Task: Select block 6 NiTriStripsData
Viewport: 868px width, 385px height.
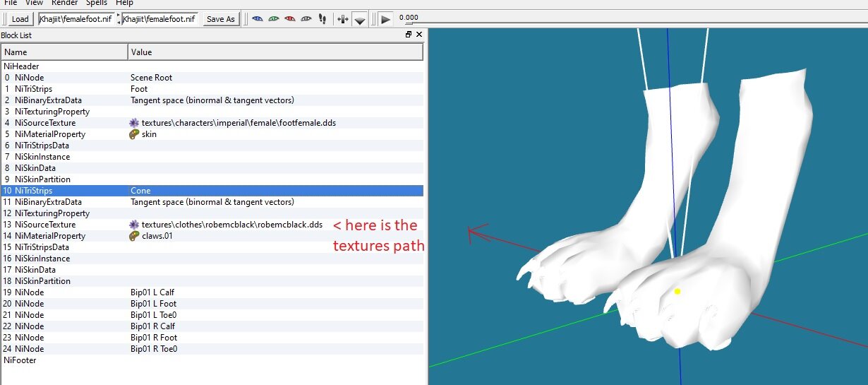Action: [x=212, y=146]
